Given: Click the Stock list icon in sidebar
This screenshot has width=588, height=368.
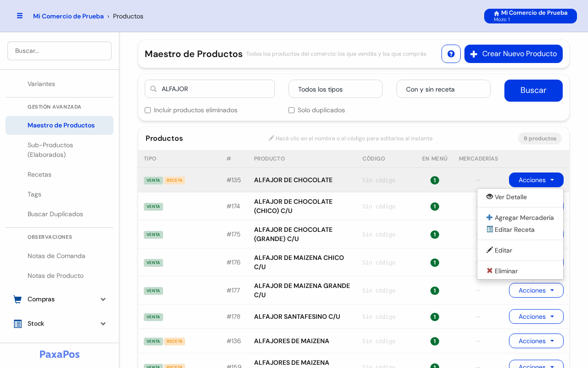Looking at the screenshot, I should point(18,324).
